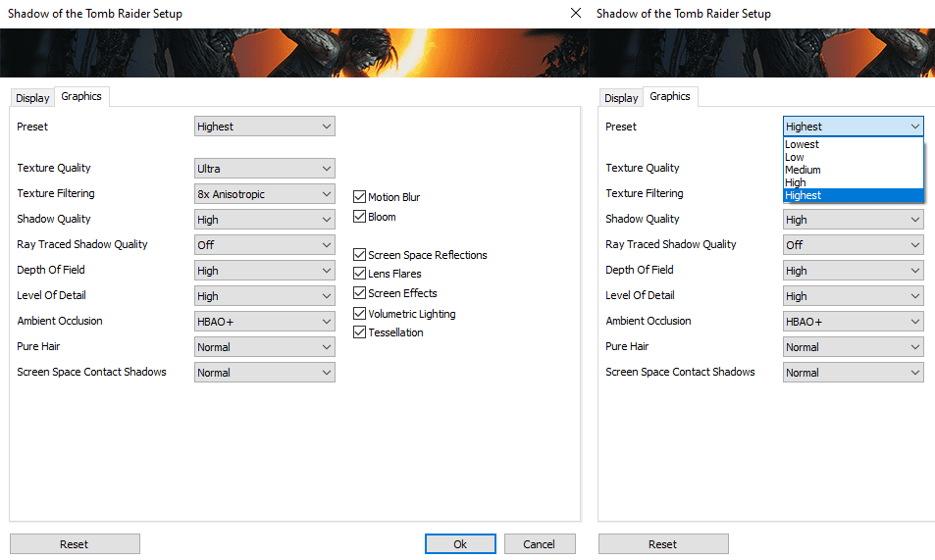Disable Volumetric Lighting checkbox
This screenshot has width=935, height=560.
pos(359,313)
